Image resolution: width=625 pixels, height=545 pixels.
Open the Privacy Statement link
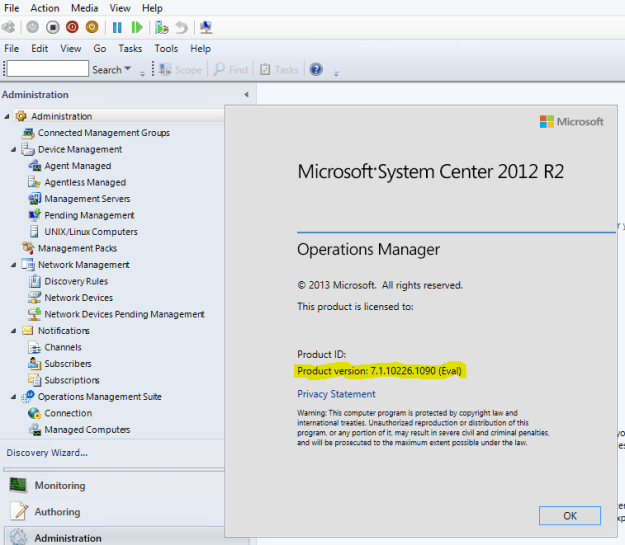pyautogui.click(x=336, y=394)
